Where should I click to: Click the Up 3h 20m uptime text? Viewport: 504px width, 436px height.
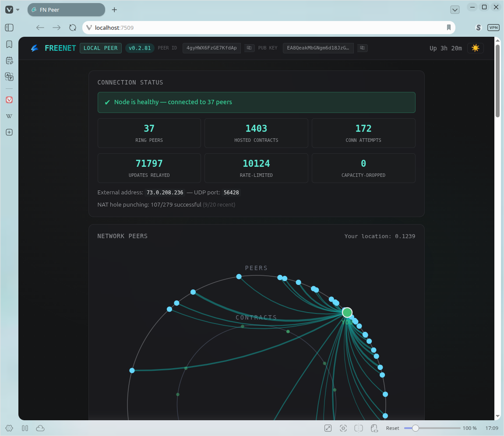445,48
